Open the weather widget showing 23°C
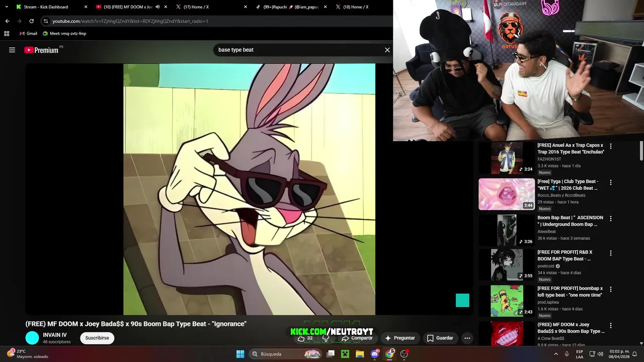The width and height of the screenshot is (644, 362). (x=28, y=354)
